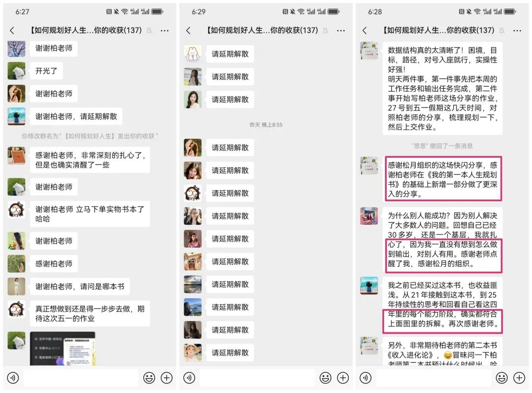Open the shared image thumbnail in 6:27 chat
Viewport: 532px width, 393px height.
point(63,349)
